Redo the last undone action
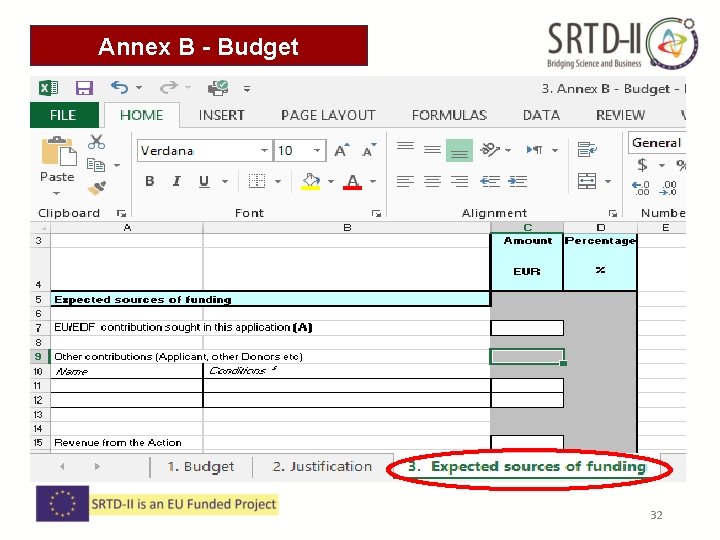The height and width of the screenshot is (540, 720). point(169,87)
